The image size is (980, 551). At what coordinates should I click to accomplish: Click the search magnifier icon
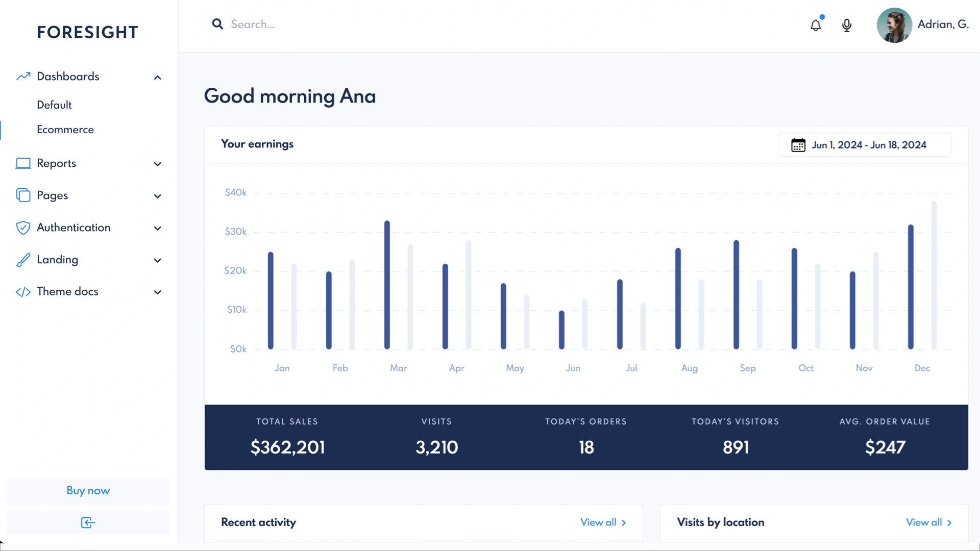tap(217, 24)
